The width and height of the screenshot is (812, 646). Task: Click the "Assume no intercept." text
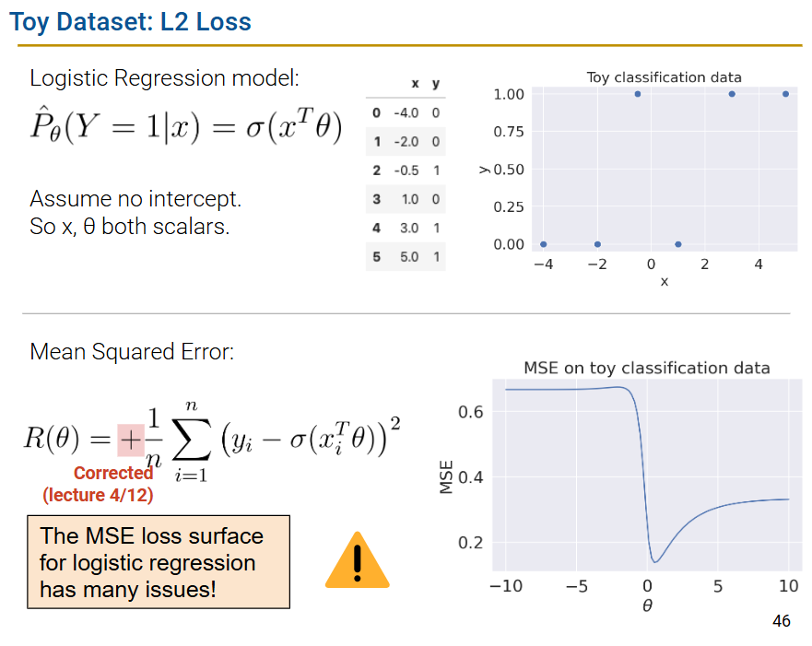pyautogui.click(x=135, y=198)
